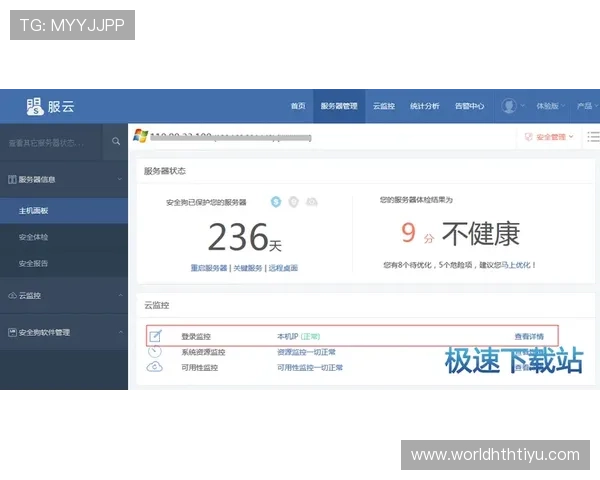Click the grey cloud icon beside shields
Screen dimensions: 600x480
311,201
